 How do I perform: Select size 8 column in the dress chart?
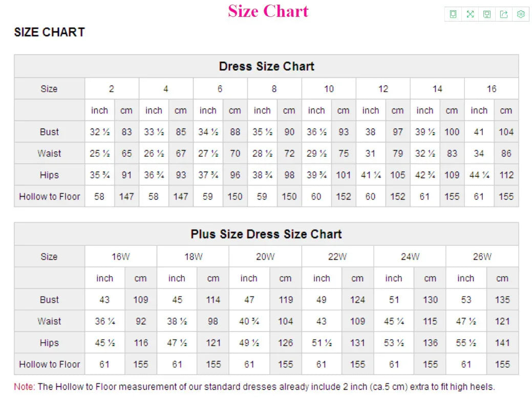[274, 88]
